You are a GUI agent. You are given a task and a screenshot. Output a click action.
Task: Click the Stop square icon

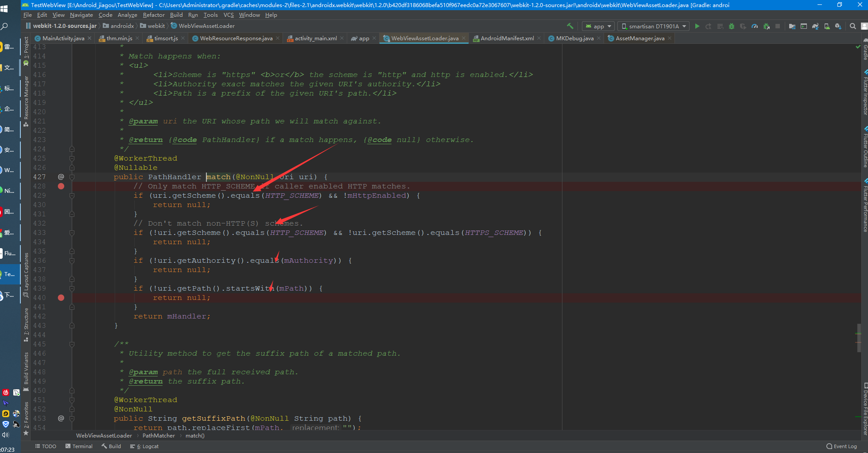pos(778,26)
